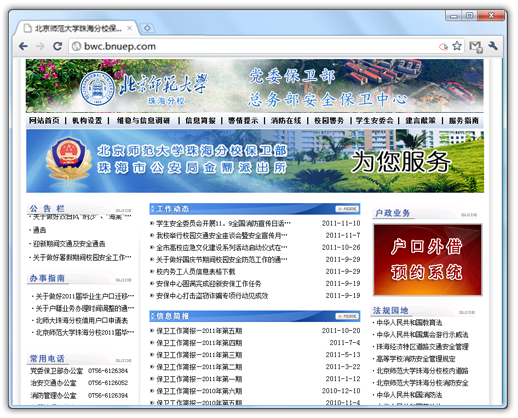Viewport: 518px width, 418px height.
Task: Open 保卫工作简报—2011年第四期
Action: point(199,343)
